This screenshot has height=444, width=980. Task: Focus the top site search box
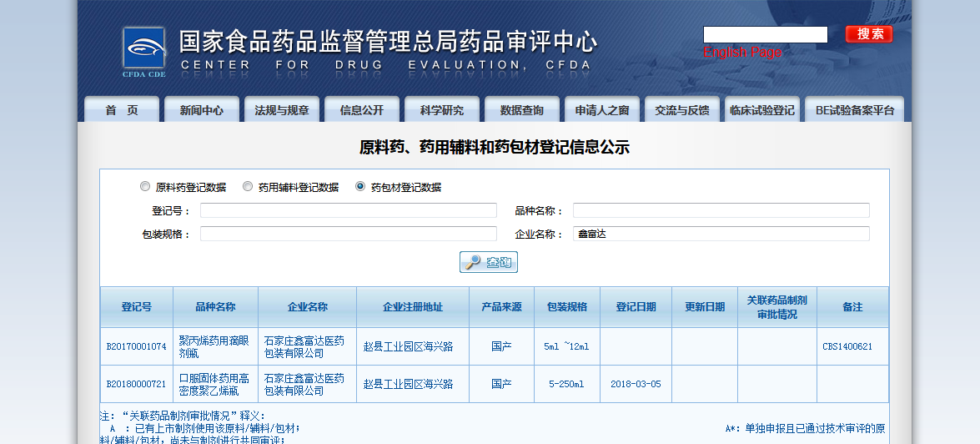coord(765,34)
